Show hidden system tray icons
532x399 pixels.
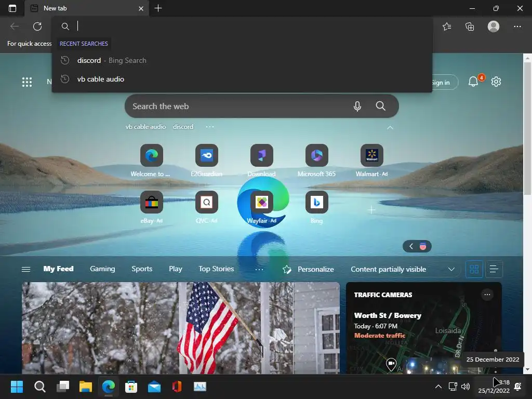[x=438, y=387]
